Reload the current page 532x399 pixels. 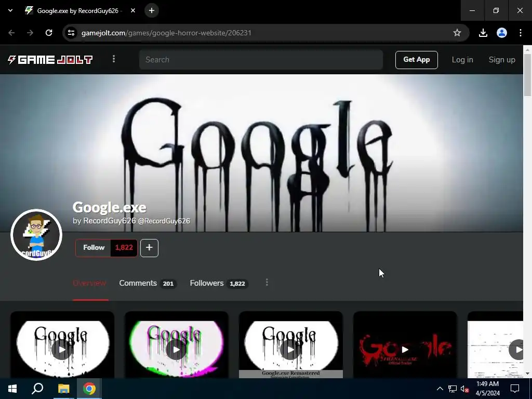(49, 33)
